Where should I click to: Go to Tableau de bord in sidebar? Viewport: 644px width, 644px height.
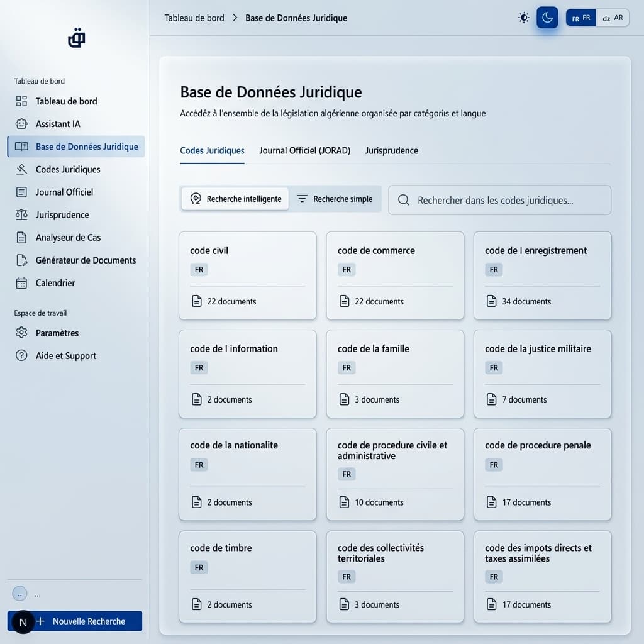[76, 101]
